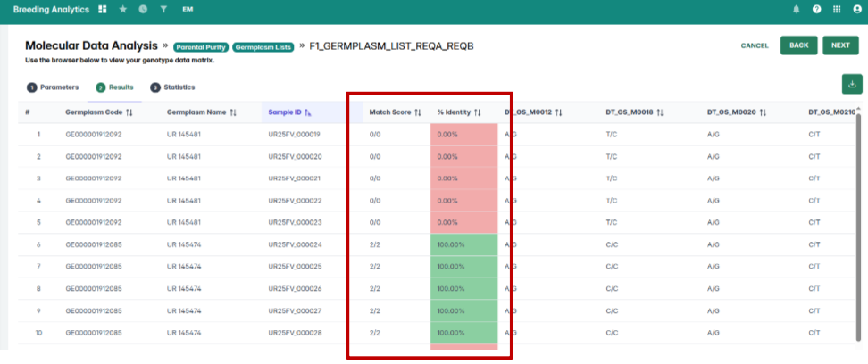Click the filter funnel icon in top bar

pos(163,9)
